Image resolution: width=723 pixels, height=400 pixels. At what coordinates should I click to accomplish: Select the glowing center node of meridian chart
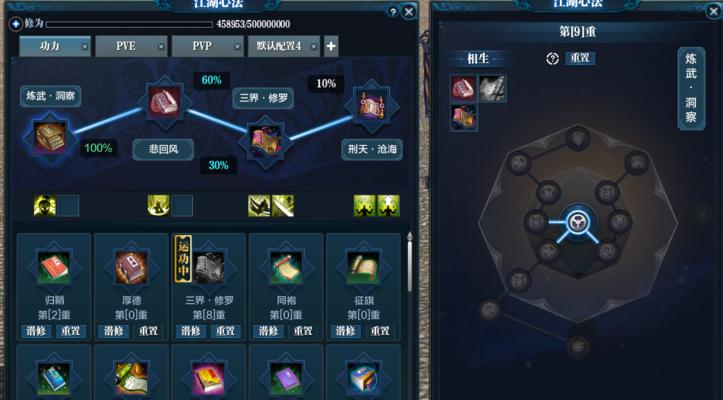pyautogui.click(x=577, y=223)
